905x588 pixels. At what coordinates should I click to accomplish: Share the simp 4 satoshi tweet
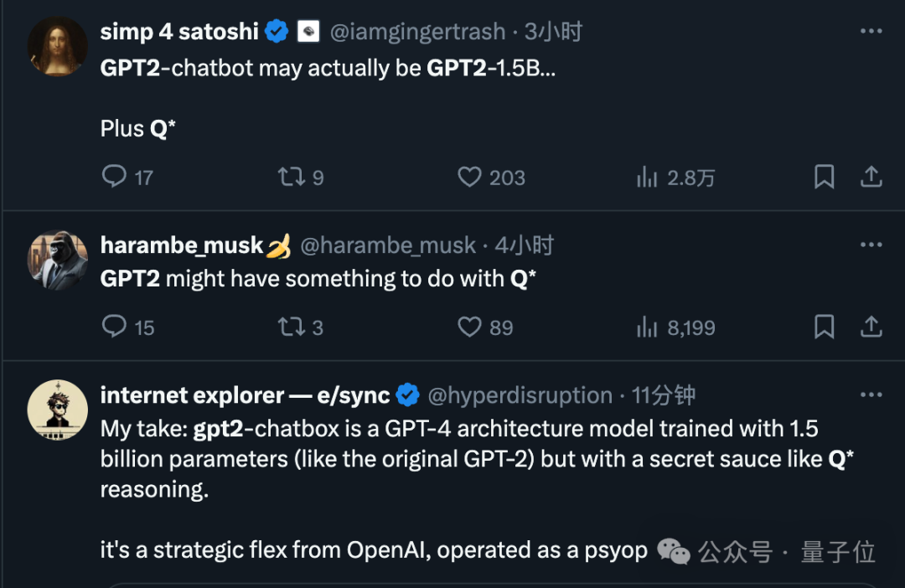click(x=871, y=177)
